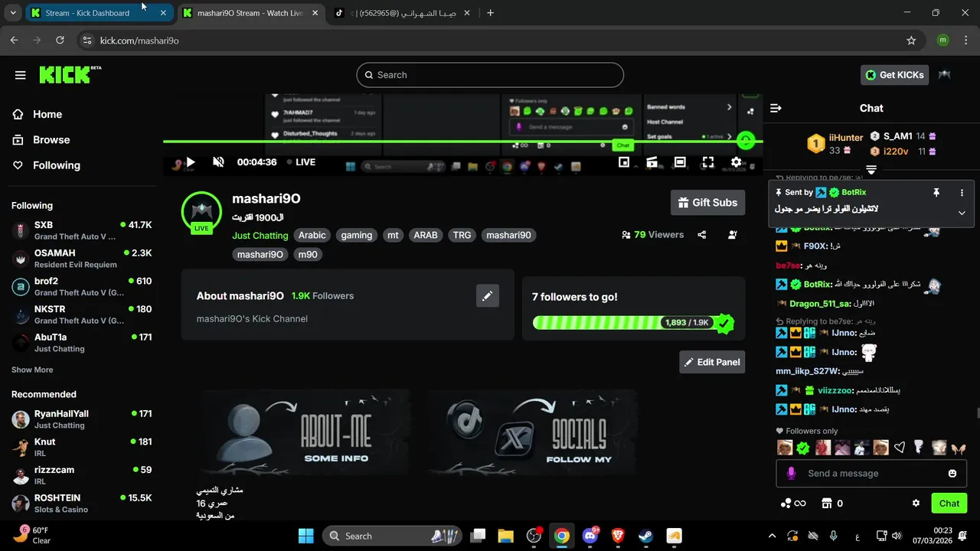Open a new browser tab
This screenshot has height=551, width=980.
point(490,13)
